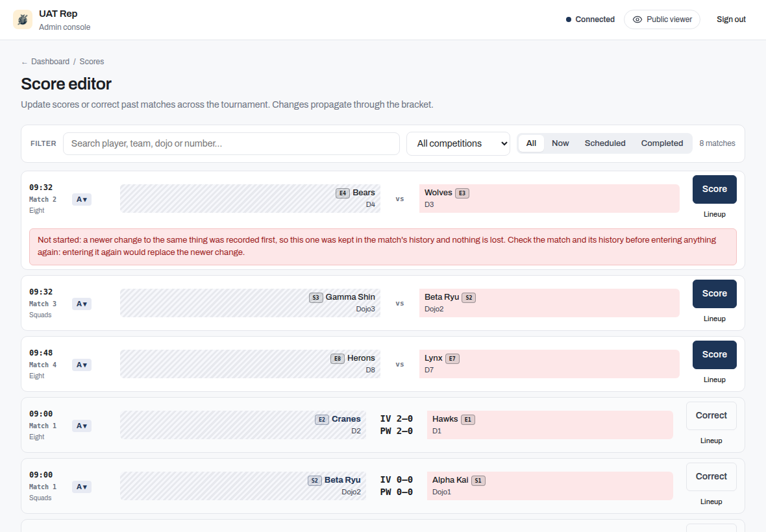The width and height of the screenshot is (766, 532).
Task: Select the Bears team panel
Action: [250, 199]
